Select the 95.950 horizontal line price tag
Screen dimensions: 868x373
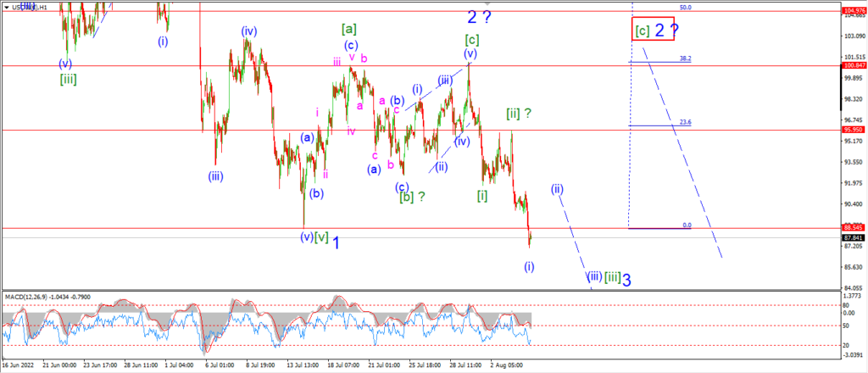click(854, 130)
